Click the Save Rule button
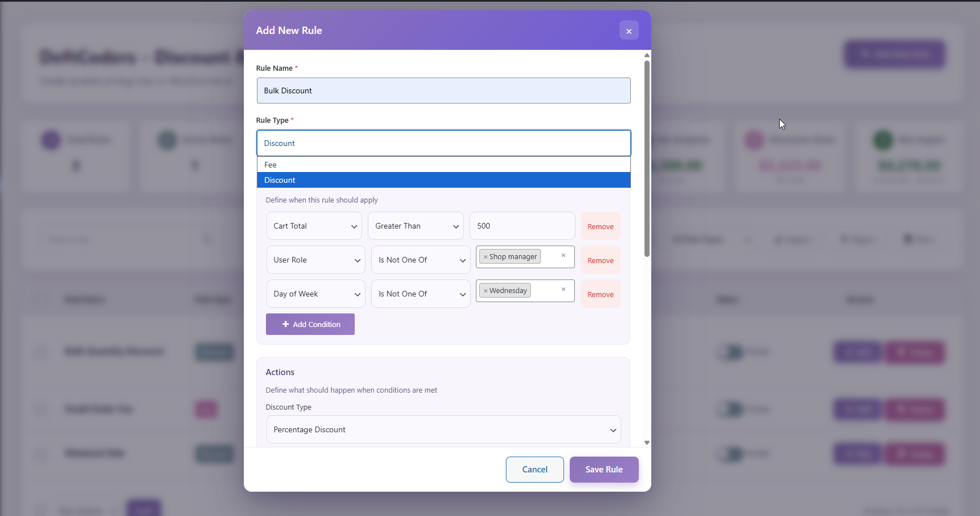This screenshot has height=516, width=980. [x=604, y=469]
